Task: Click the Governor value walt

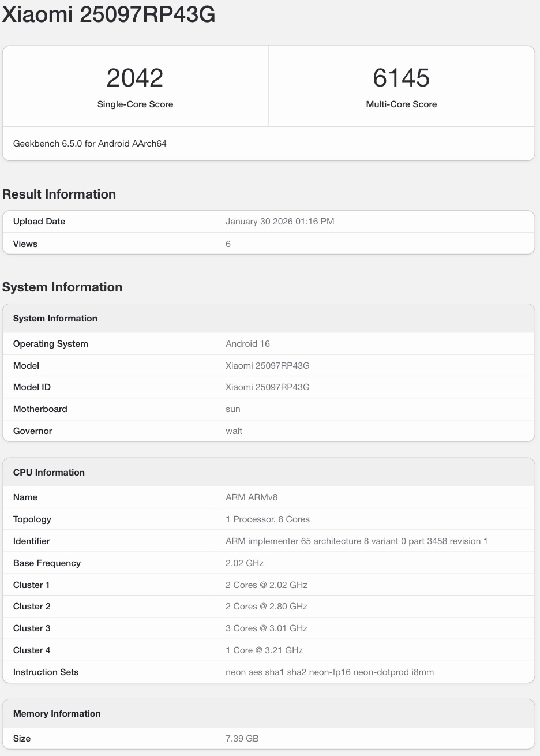Action: point(234,431)
